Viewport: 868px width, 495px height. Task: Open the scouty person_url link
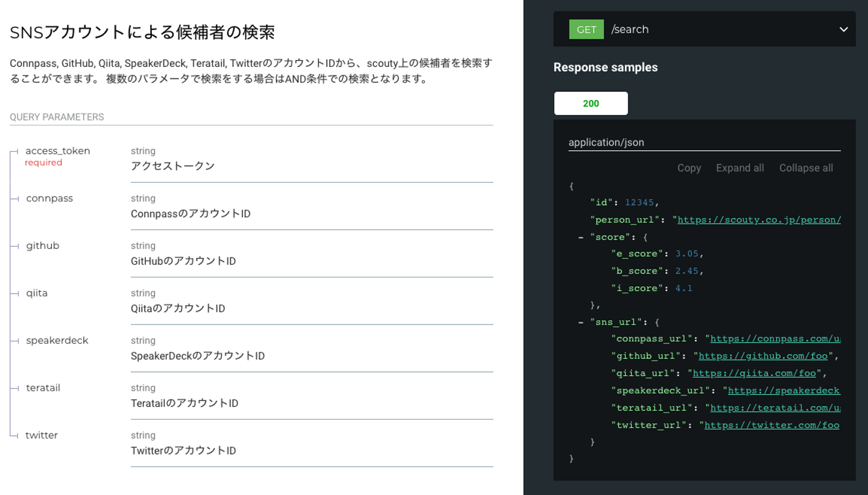click(758, 220)
